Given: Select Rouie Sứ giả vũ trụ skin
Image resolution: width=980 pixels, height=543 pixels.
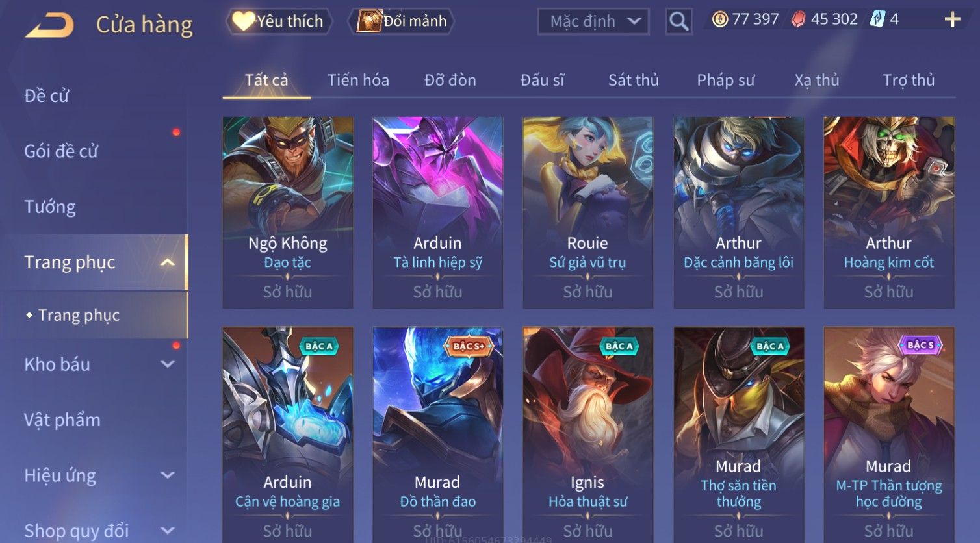Looking at the screenshot, I should [x=588, y=212].
